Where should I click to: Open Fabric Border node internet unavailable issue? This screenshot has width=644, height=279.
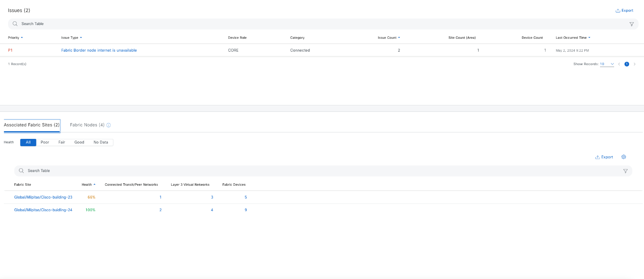click(x=99, y=50)
